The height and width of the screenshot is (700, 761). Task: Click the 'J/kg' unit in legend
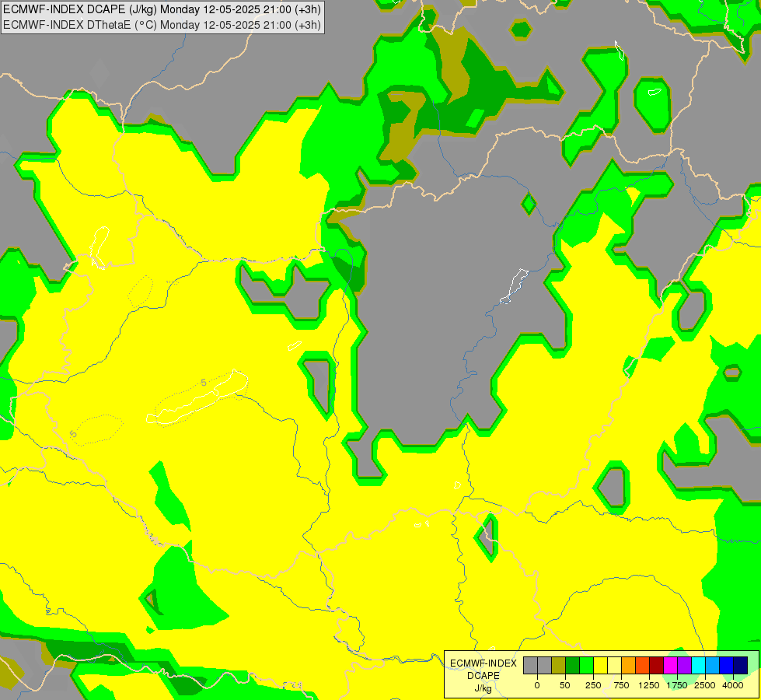click(x=483, y=689)
